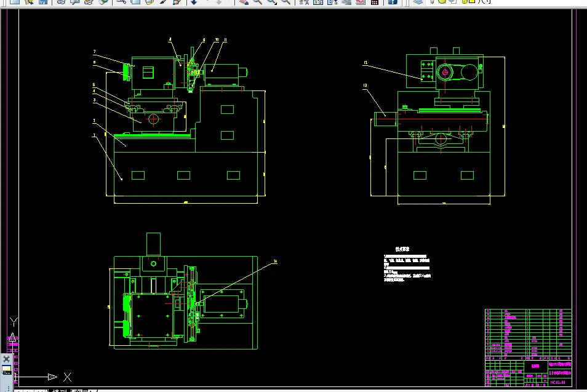
Task: Switch to the 模型 model tab
Action: click(x=60, y=391)
